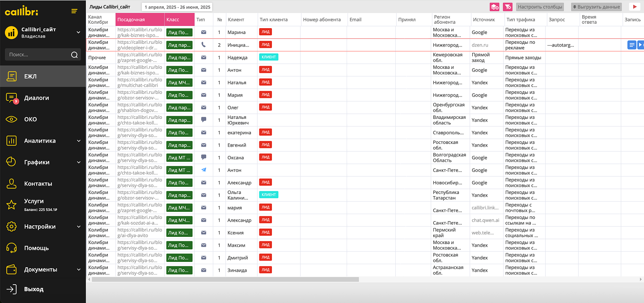This screenshot has height=303, width=644.
Task: Open the ОКО section
Action: click(43, 119)
